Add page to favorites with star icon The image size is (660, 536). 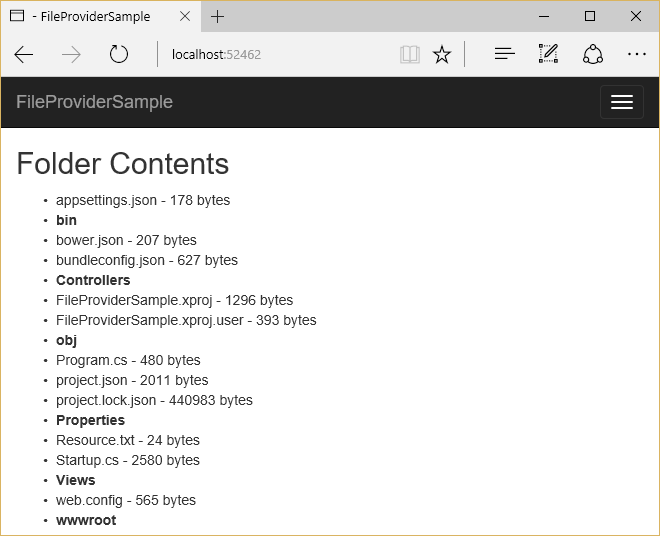pos(441,55)
